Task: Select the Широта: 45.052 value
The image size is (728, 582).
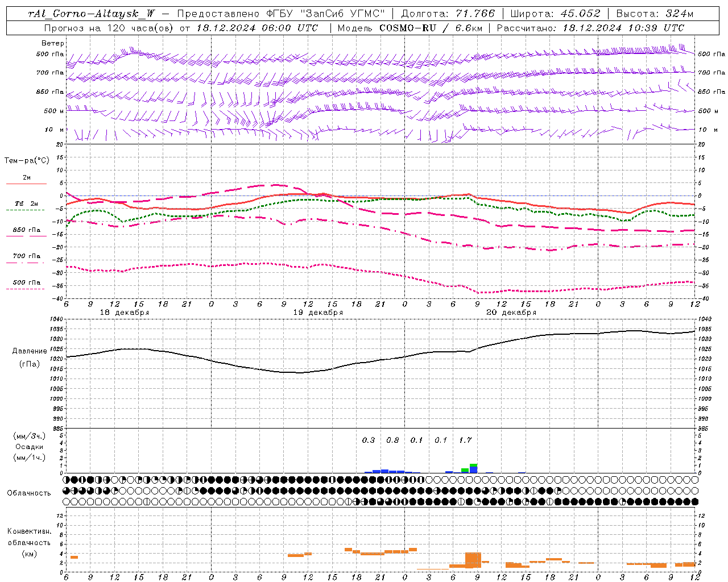Action: [556, 14]
